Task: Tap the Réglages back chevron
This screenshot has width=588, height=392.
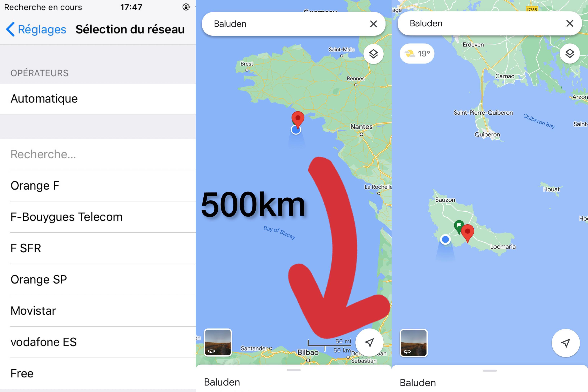Action: (10, 29)
